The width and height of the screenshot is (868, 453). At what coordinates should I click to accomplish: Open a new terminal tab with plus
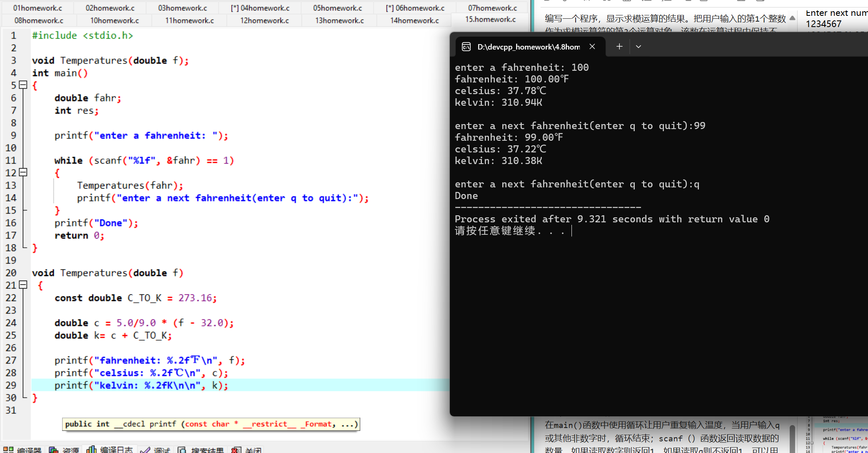click(619, 47)
